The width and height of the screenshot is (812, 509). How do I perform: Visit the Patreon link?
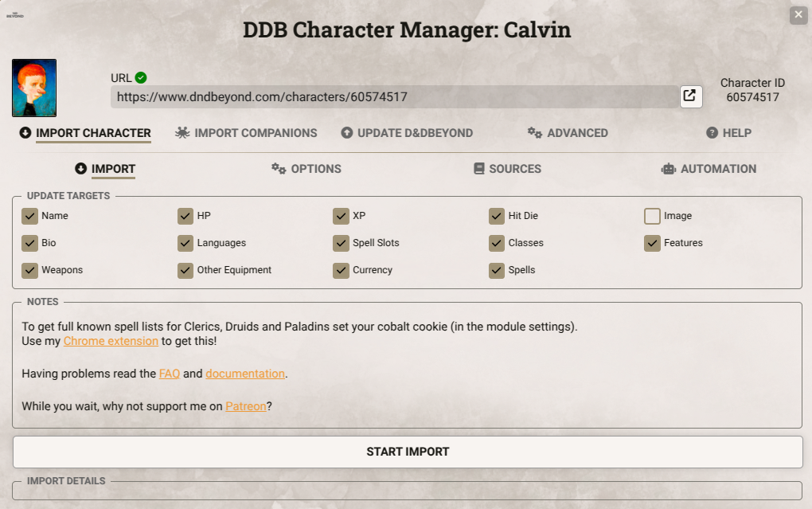246,406
